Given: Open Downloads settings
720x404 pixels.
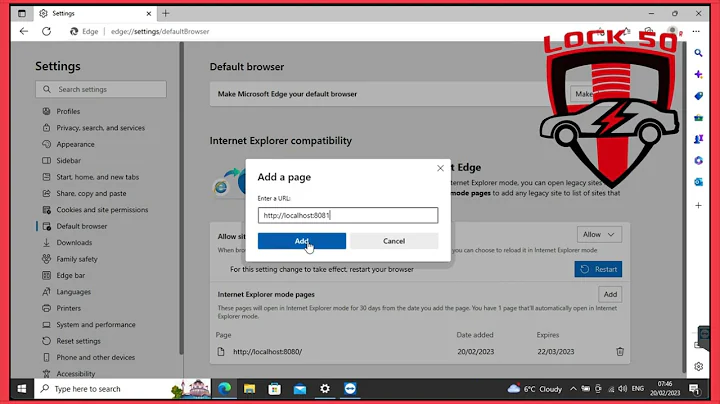Looking at the screenshot, I should (x=74, y=242).
